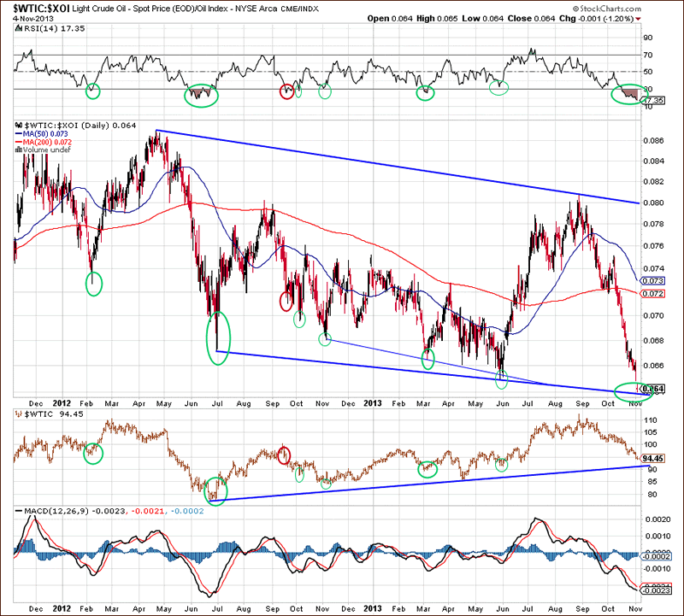Image resolution: width=684 pixels, height=616 pixels.
Task: Click the Light Crude Oil - Spot Price description
Action: click(150, 9)
